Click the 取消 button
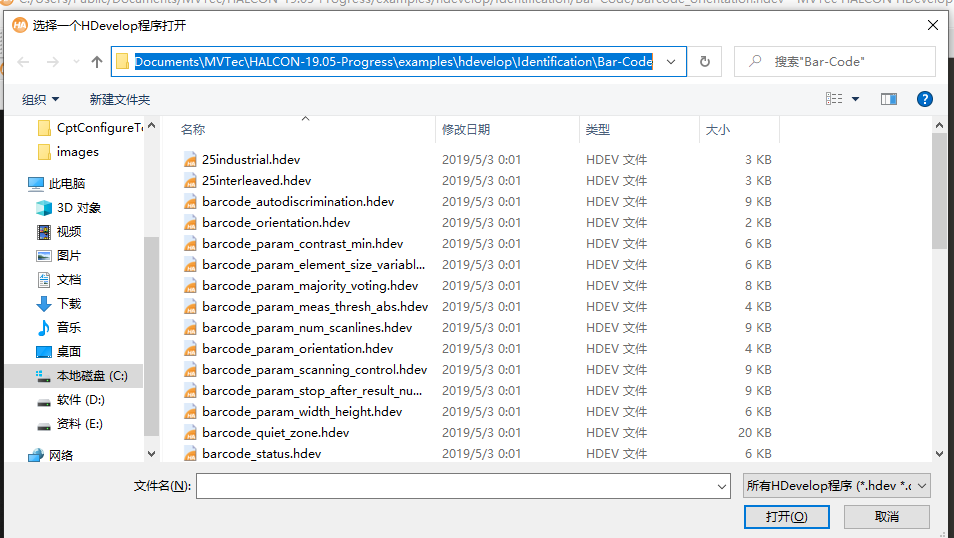Image resolution: width=954 pixels, height=538 pixels. coord(886,517)
